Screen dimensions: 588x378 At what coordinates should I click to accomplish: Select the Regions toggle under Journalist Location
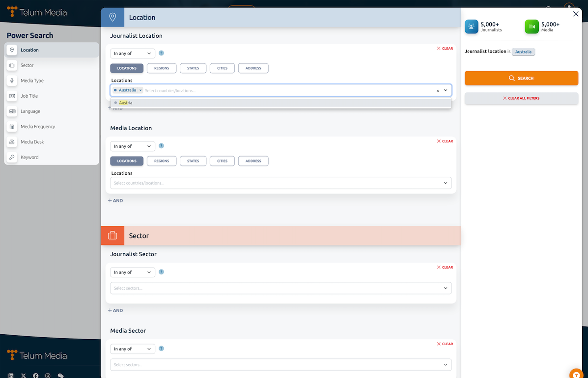pos(162,68)
